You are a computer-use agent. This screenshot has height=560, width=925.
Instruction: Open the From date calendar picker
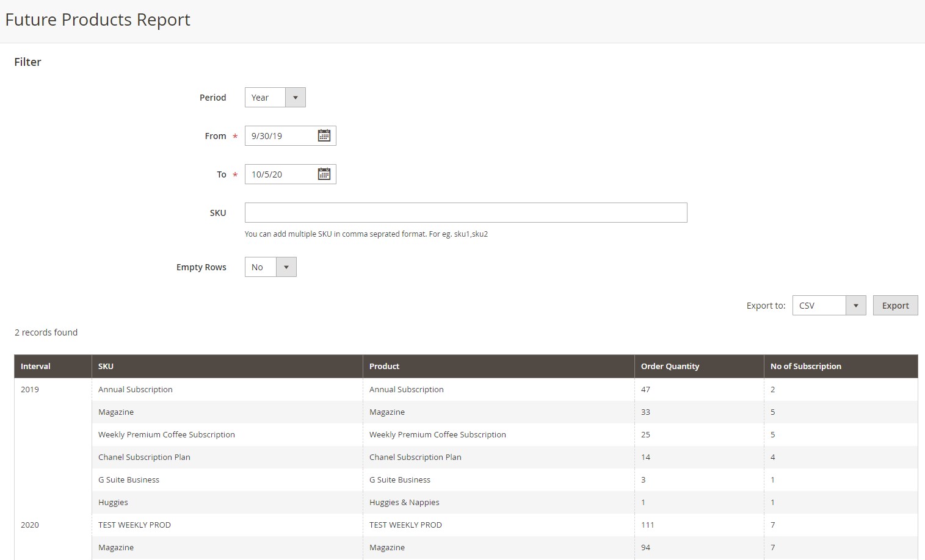click(324, 136)
